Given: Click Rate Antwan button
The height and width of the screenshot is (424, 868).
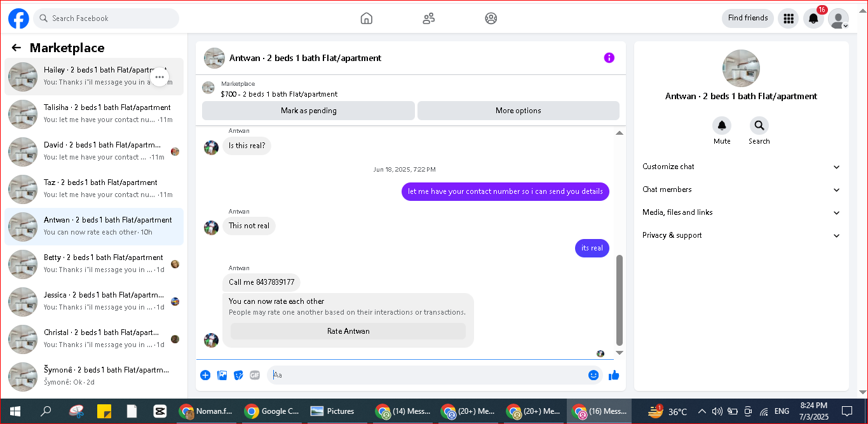Looking at the screenshot, I should (348, 331).
